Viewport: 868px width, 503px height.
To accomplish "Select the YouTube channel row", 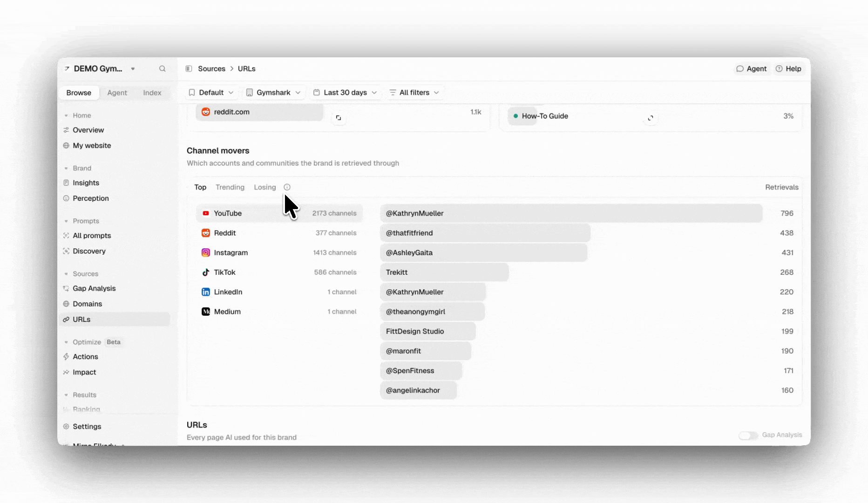I will [x=279, y=213].
